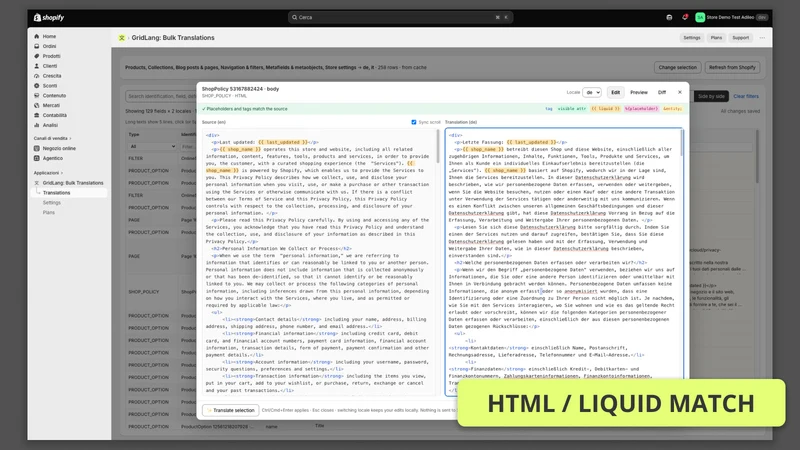
Task: Click Change selection button
Action: click(x=678, y=67)
